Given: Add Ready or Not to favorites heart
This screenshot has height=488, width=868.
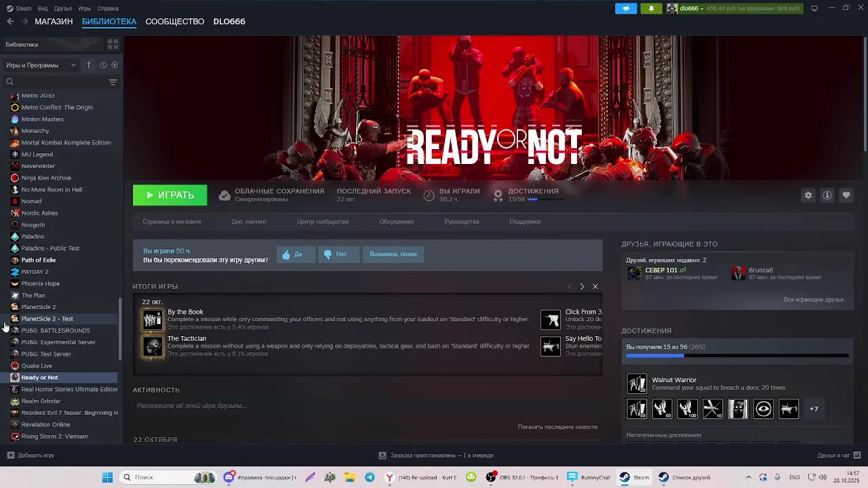Looking at the screenshot, I should 846,195.
